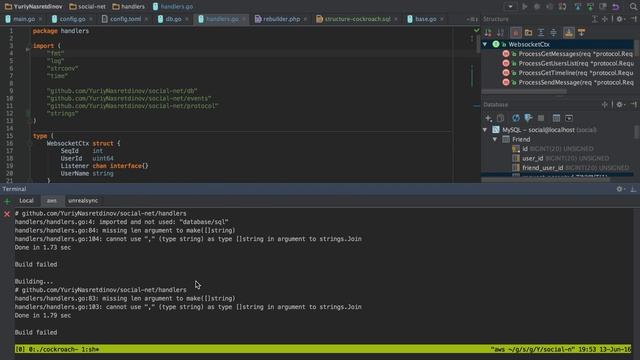Click Synchronize refresh icon in Database
640x360 pixels.
pos(516,118)
